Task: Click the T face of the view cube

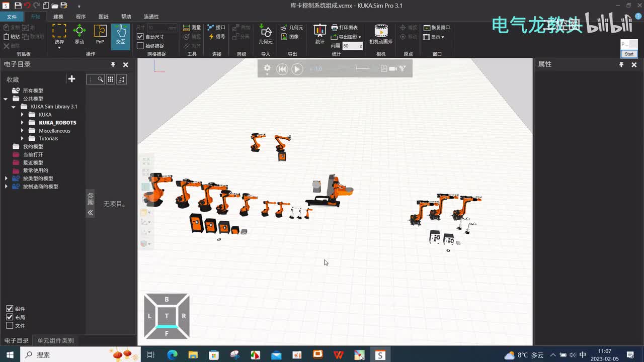Action: (167, 316)
